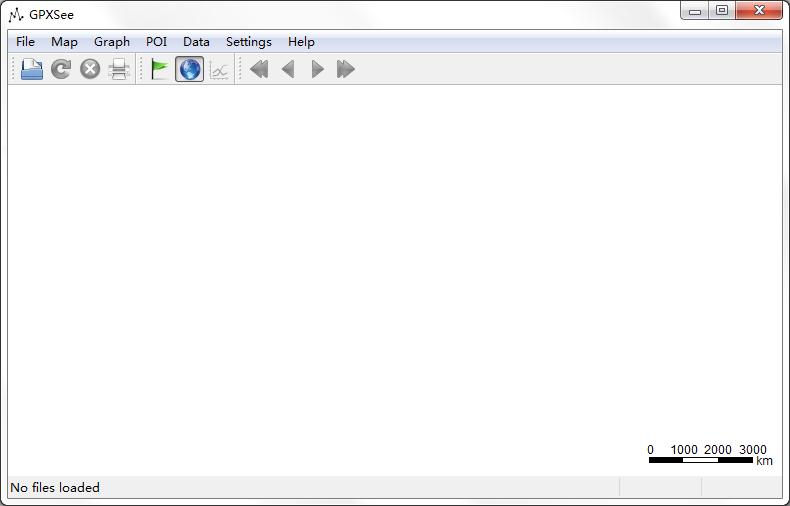Go to next file with right arrow
The height and width of the screenshot is (506, 790).
point(317,69)
